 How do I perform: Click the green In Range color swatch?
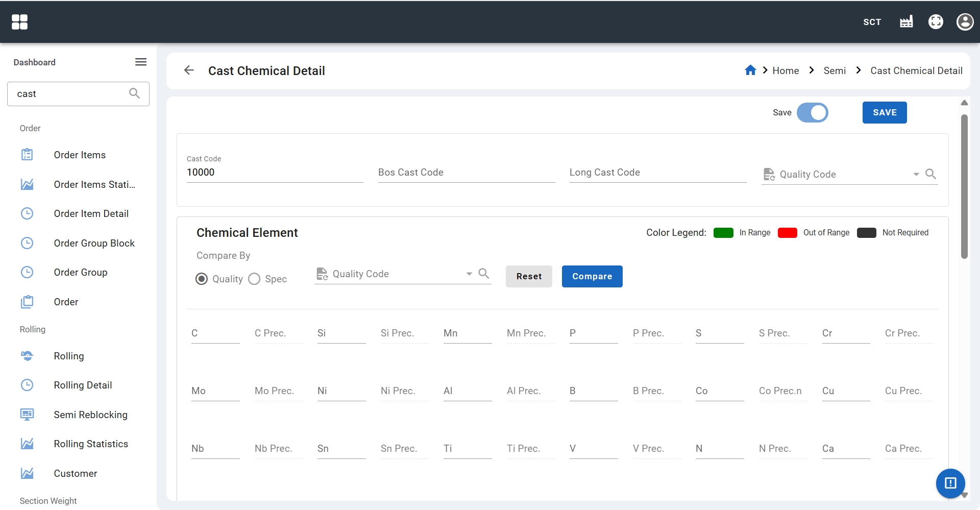pos(723,233)
